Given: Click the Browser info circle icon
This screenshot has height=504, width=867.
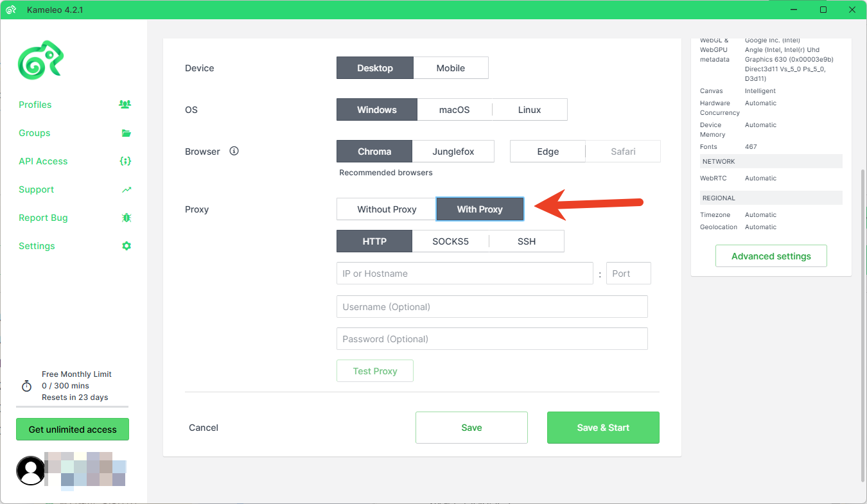Looking at the screenshot, I should 234,152.
